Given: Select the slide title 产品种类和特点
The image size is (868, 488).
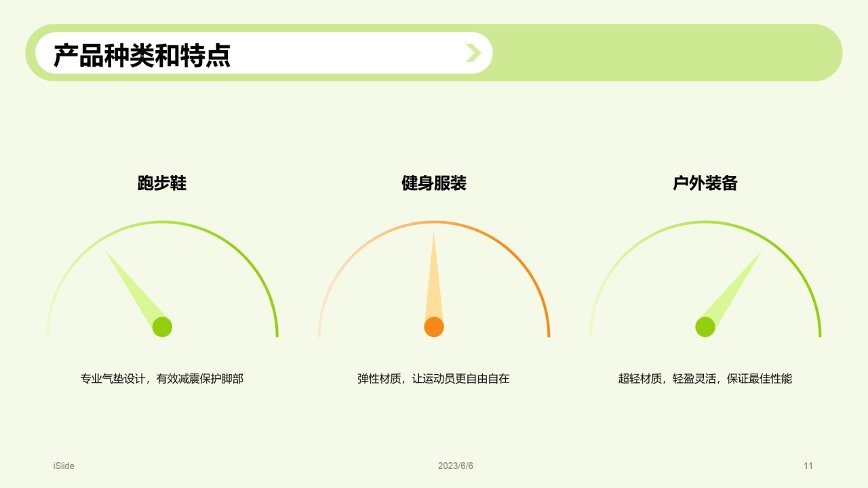Looking at the screenshot, I should pyautogui.click(x=142, y=55).
